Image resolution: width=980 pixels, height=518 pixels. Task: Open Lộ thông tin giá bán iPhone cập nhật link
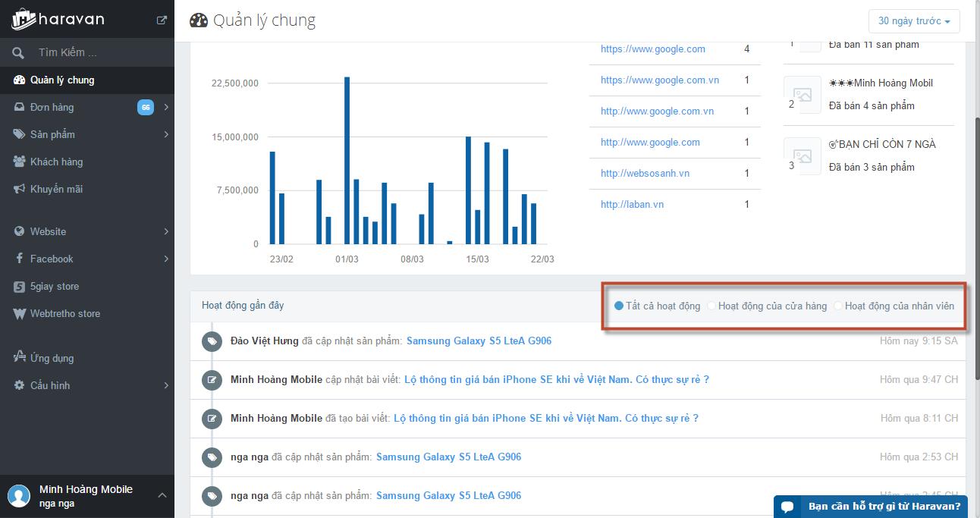(557, 379)
